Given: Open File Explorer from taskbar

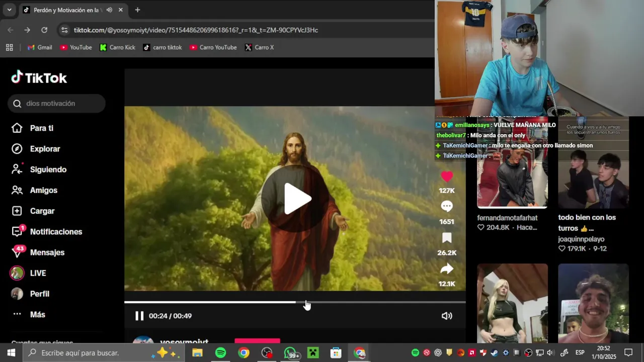Looking at the screenshot, I should pos(197,353).
